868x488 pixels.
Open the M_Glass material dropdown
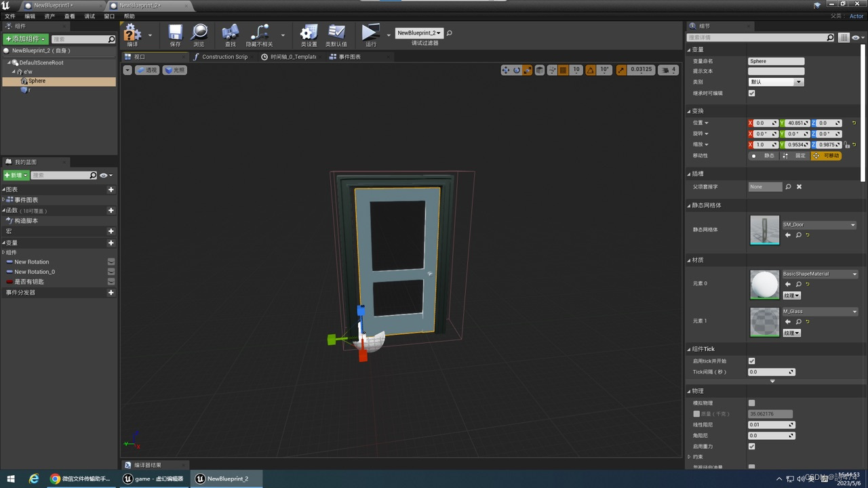pos(819,312)
